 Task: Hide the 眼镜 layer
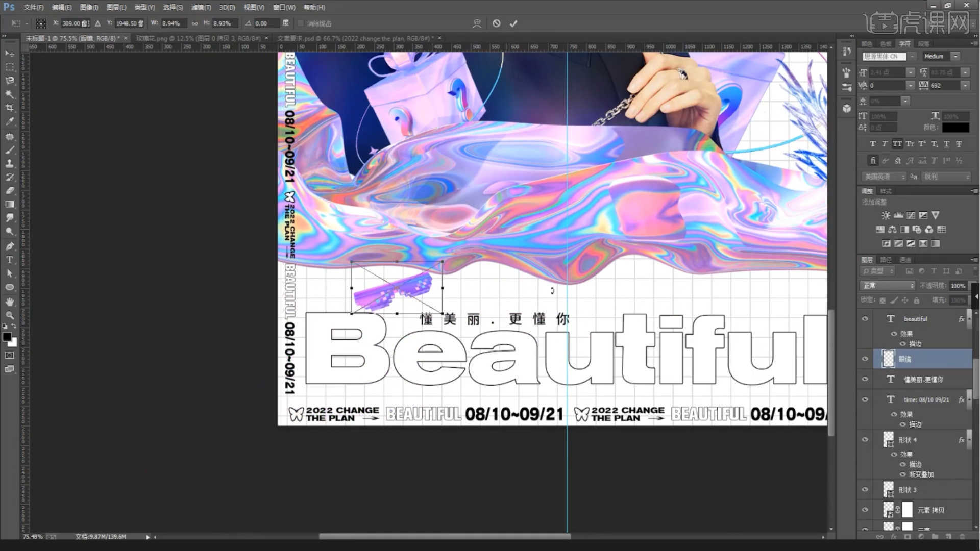pyautogui.click(x=865, y=359)
